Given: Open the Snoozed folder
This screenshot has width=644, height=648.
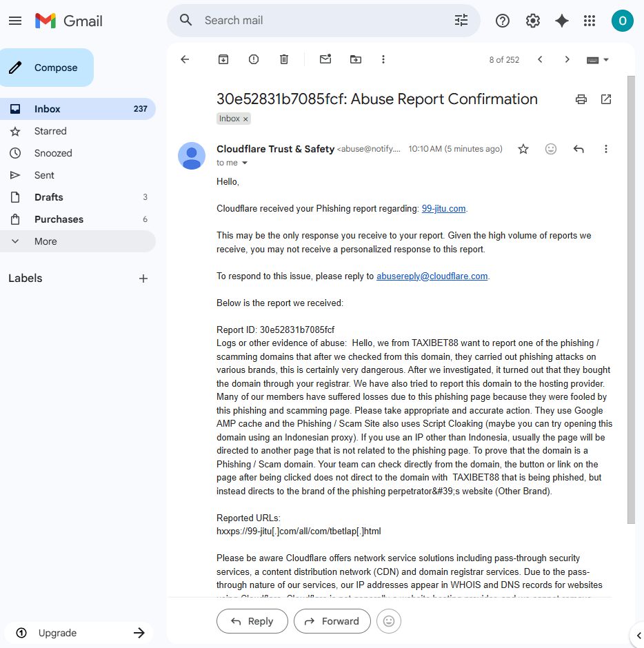Looking at the screenshot, I should tap(78, 153).
